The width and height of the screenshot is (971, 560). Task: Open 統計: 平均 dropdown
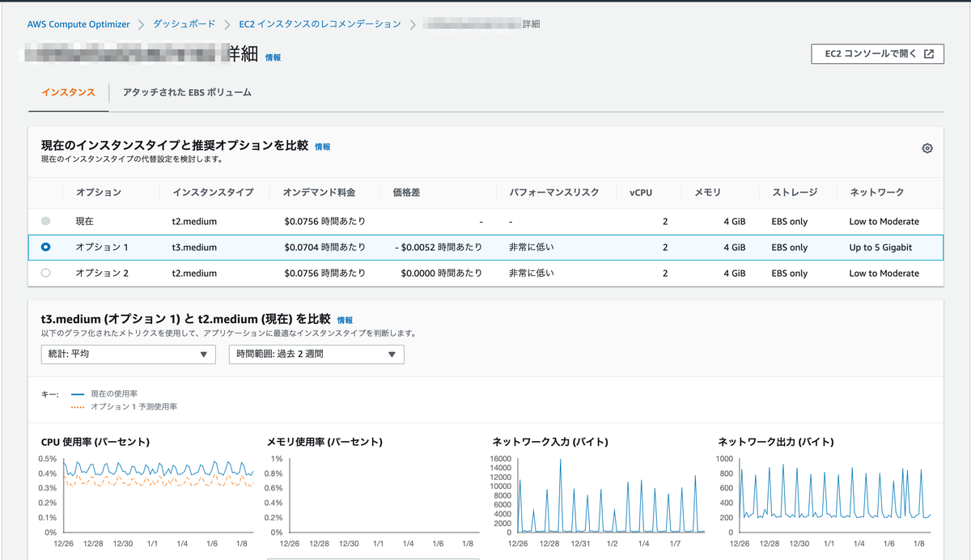129,354
